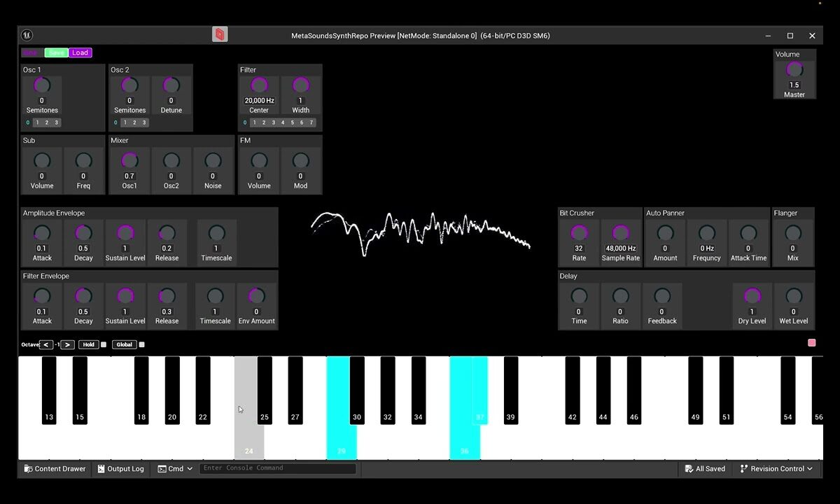This screenshot has height=504, width=840.
Task: Click the Delay Wet Level knob
Action: click(x=794, y=296)
